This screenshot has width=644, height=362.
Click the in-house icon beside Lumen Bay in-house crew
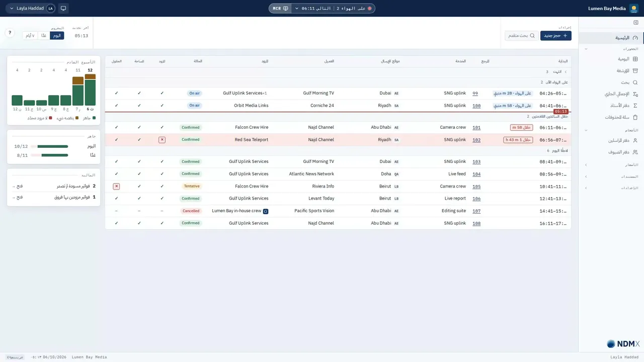(x=266, y=211)
